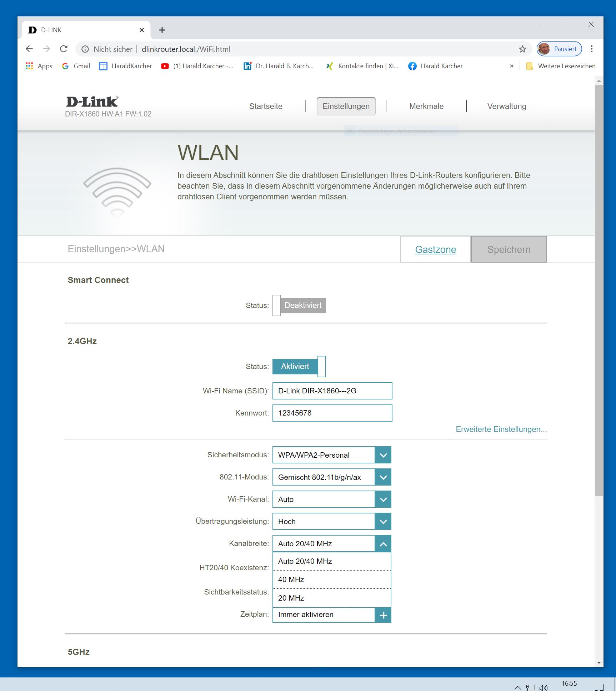Open the Verwaltung menu
This screenshot has width=616, height=691.
(507, 106)
